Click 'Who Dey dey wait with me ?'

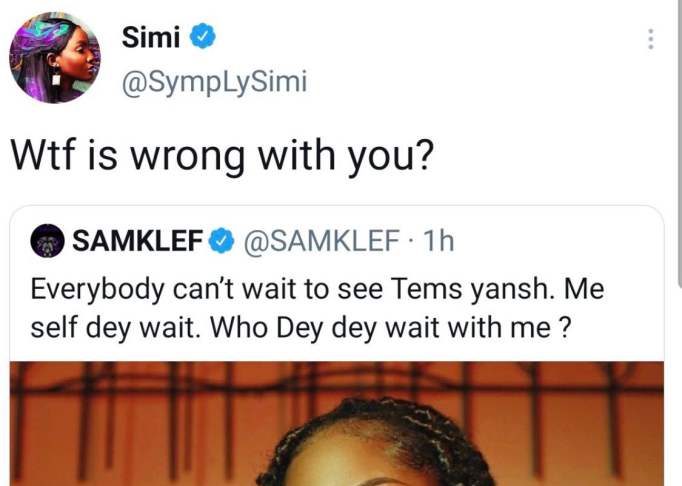390,328
